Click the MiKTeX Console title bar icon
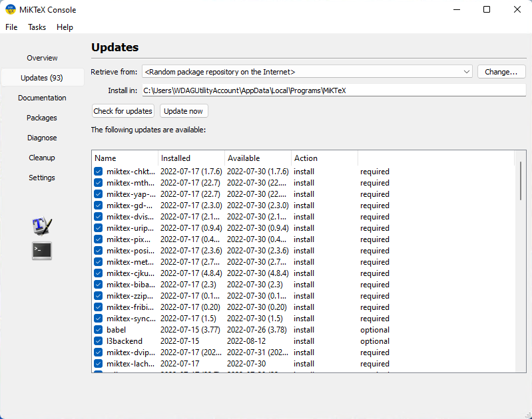Viewport: 532px width, 419px height. (x=11, y=10)
